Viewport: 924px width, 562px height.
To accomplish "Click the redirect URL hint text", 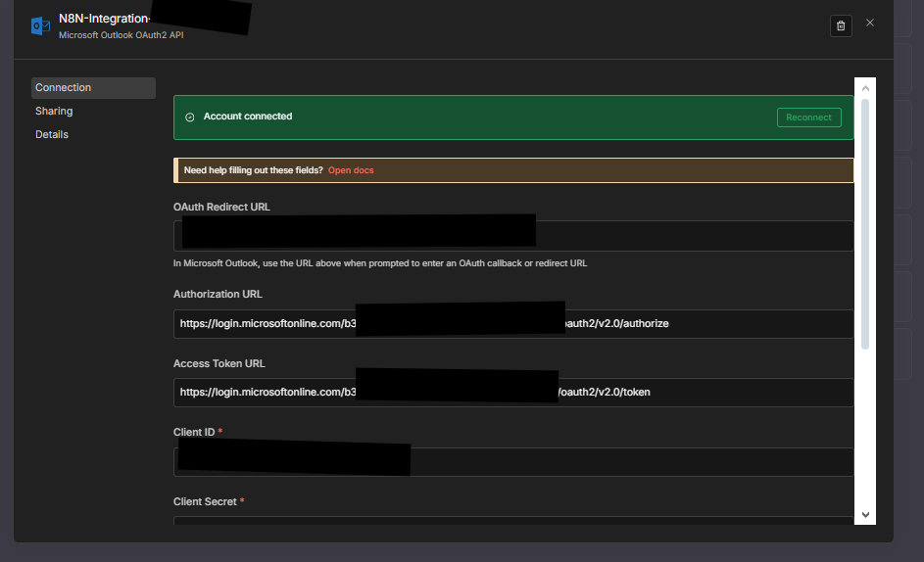I will tap(380, 263).
